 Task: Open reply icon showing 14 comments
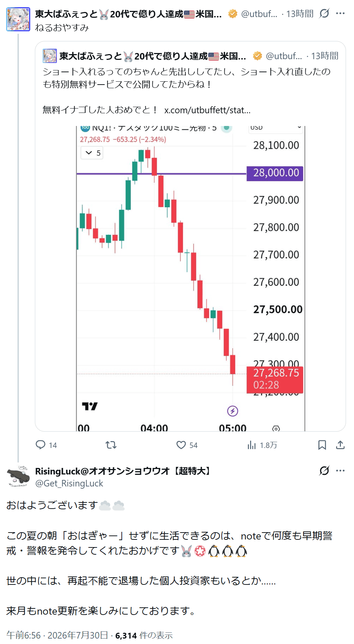point(40,445)
